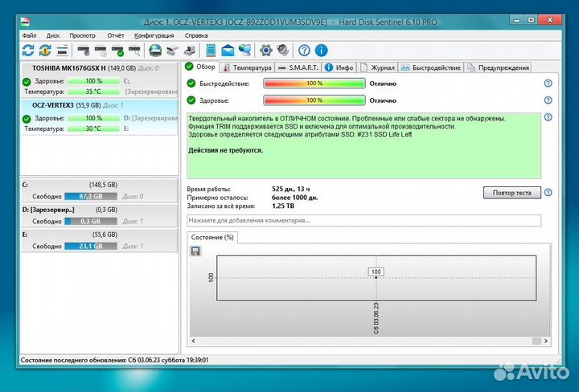Click chart scrollbar right arrow
The height and width of the screenshot is (392, 579).
(x=546, y=341)
